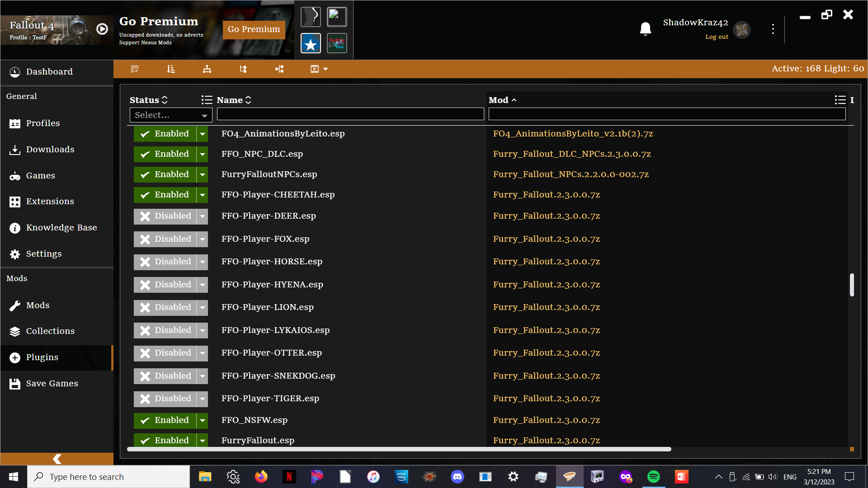This screenshot has width=868, height=488.
Task: Focus the Name filter text field
Action: coord(350,114)
